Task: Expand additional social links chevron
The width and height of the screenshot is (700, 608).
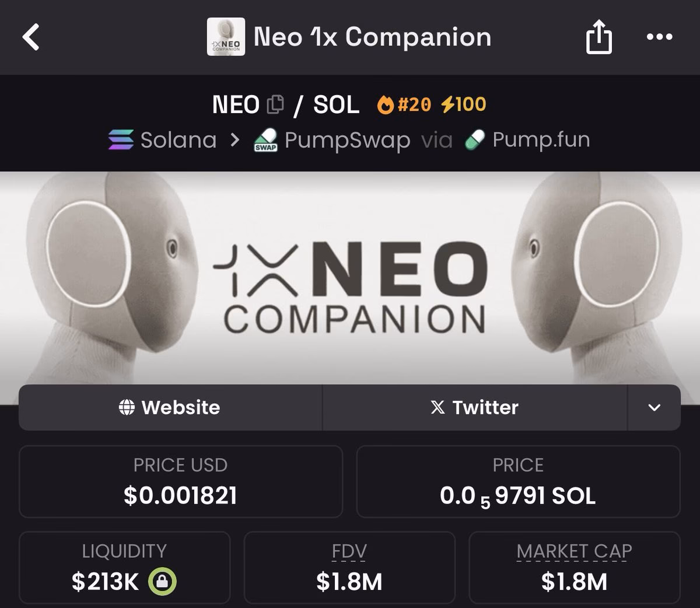Action: click(x=654, y=408)
